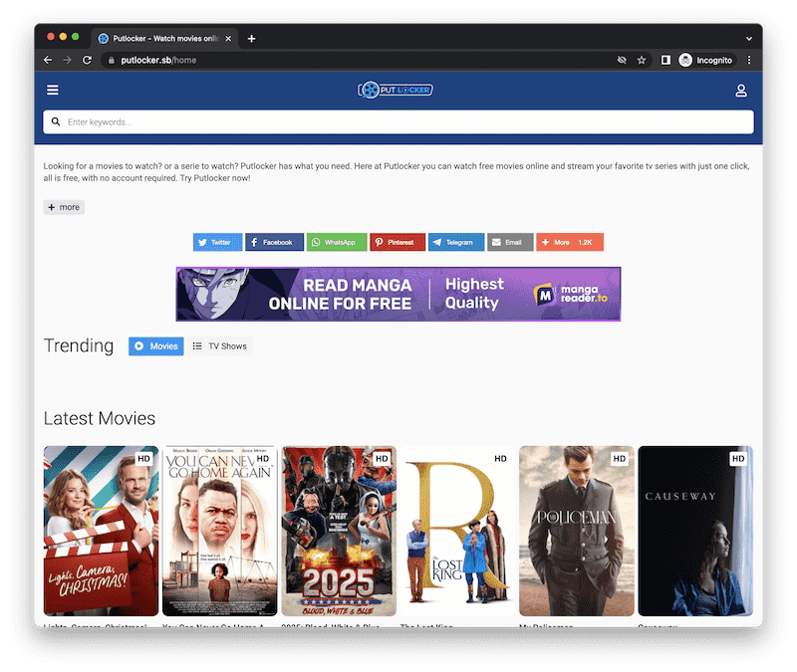Screen dimensions: 797x672
Task: Click the search magnifier icon
Action: point(56,121)
